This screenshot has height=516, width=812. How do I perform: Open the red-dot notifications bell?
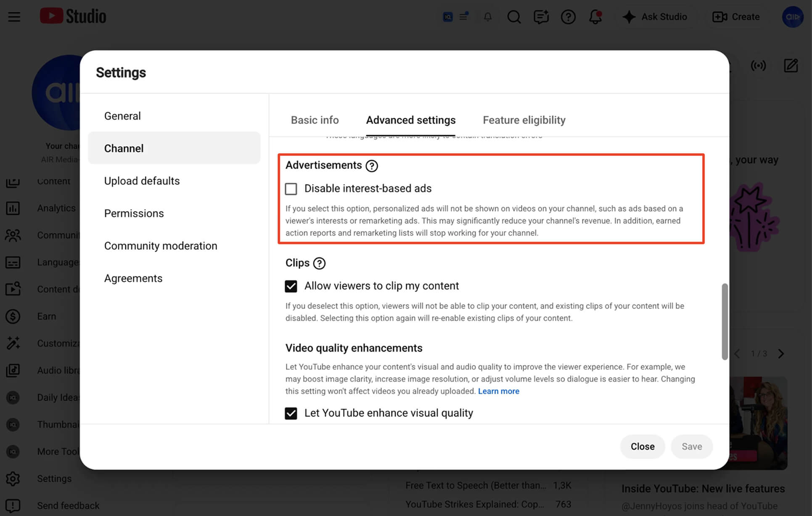(x=595, y=17)
